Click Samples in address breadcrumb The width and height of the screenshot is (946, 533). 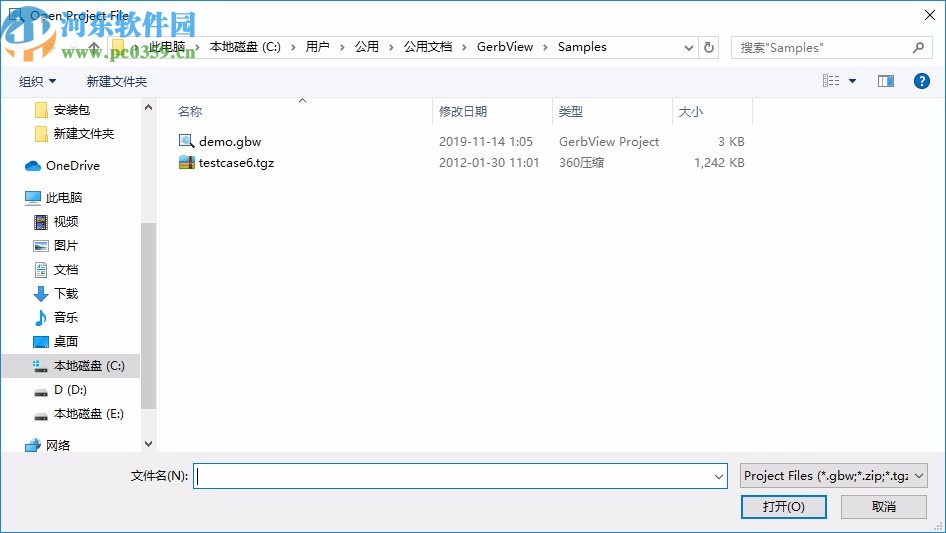[x=582, y=47]
